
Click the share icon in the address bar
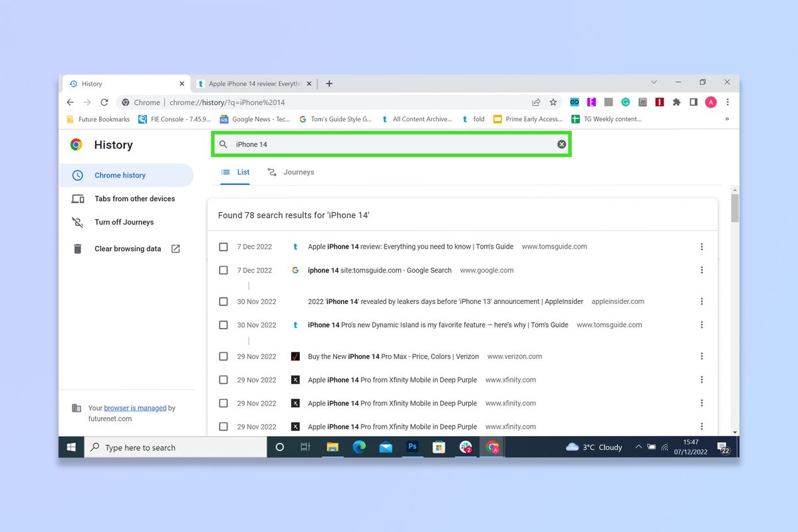pyautogui.click(x=536, y=102)
